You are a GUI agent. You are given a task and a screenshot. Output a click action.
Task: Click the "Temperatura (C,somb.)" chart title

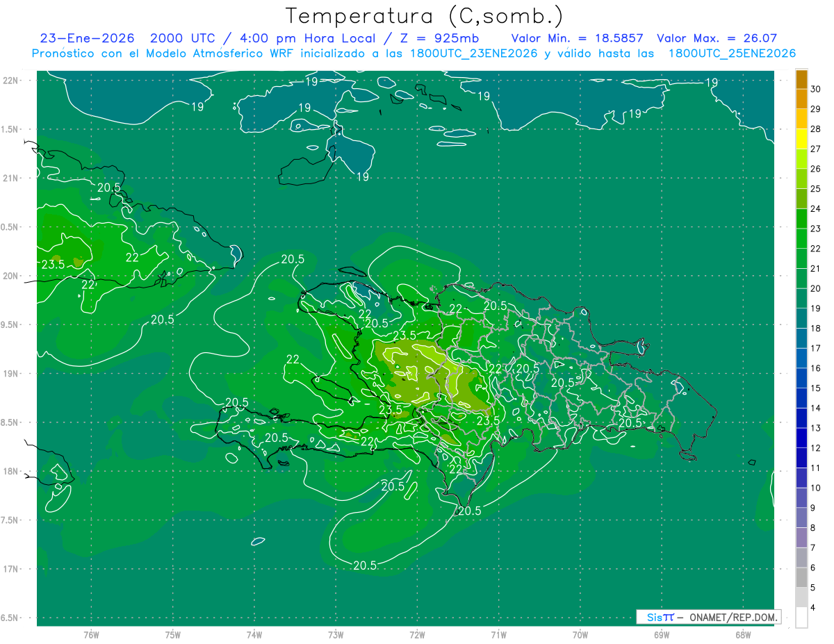click(424, 16)
